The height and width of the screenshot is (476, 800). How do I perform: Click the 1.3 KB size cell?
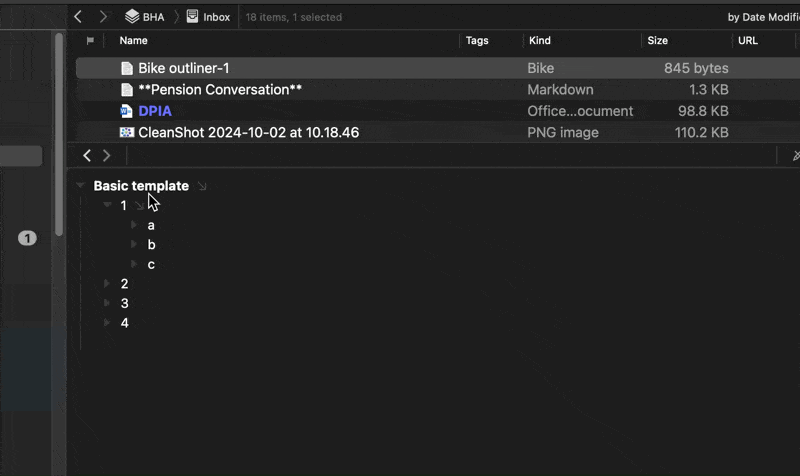709,89
